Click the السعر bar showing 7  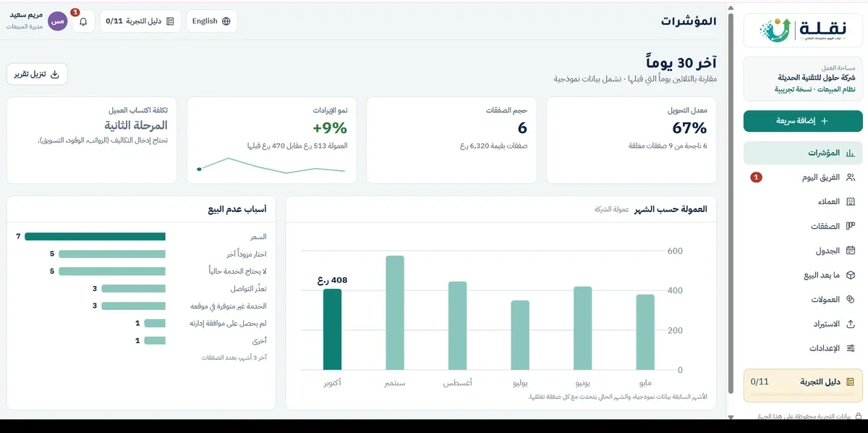(95, 236)
